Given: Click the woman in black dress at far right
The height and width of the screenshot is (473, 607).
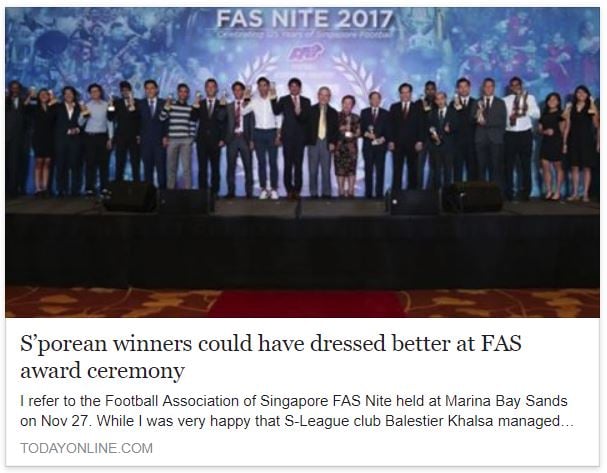Looking at the screenshot, I should point(581,143).
